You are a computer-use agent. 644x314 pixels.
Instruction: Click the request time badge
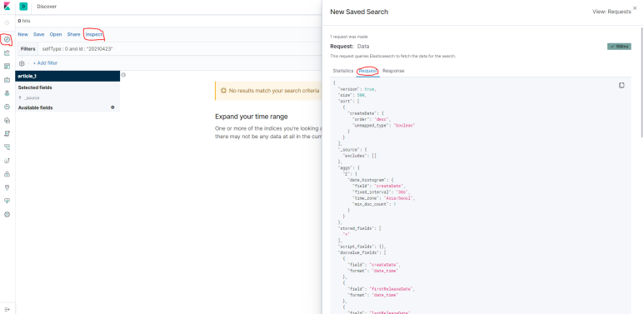(619, 47)
